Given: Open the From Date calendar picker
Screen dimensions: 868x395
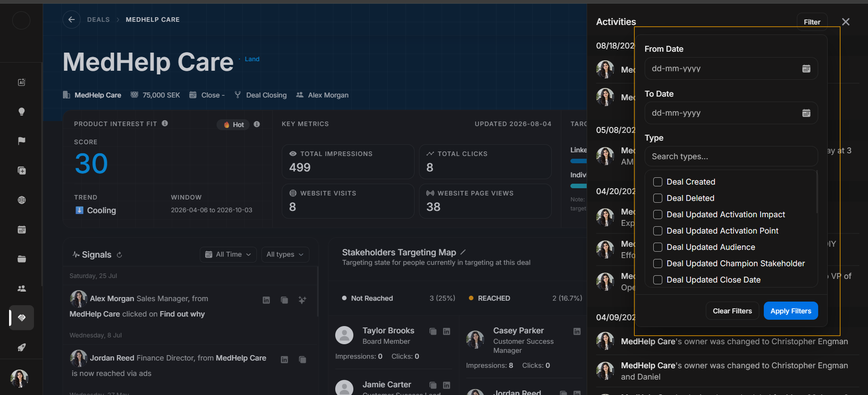Looking at the screenshot, I should [806, 68].
